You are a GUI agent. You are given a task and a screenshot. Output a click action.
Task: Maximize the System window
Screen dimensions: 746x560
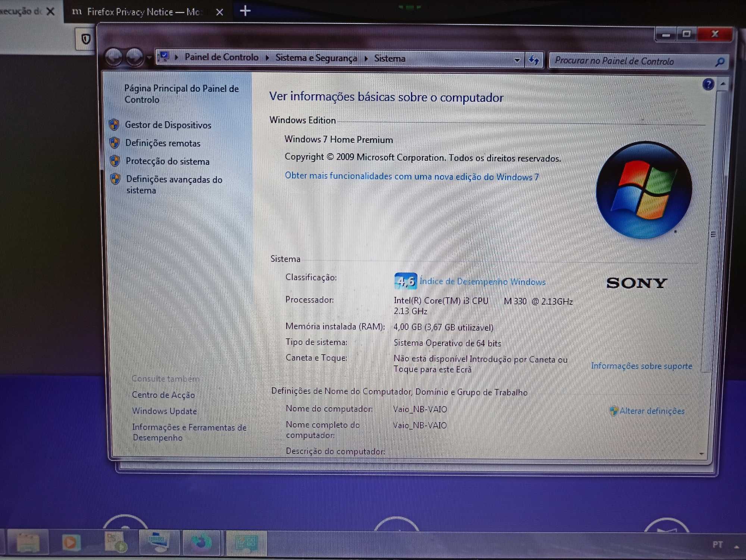pos(686,34)
